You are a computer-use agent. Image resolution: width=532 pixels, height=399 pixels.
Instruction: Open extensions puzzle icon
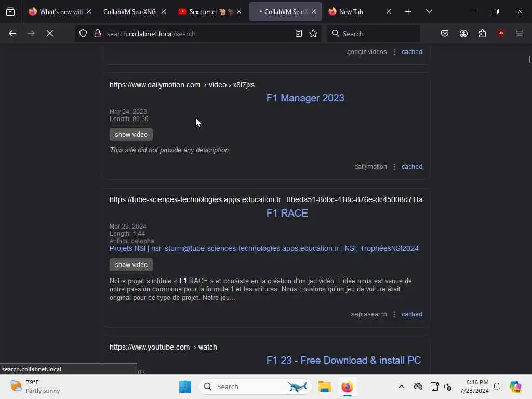(482, 33)
